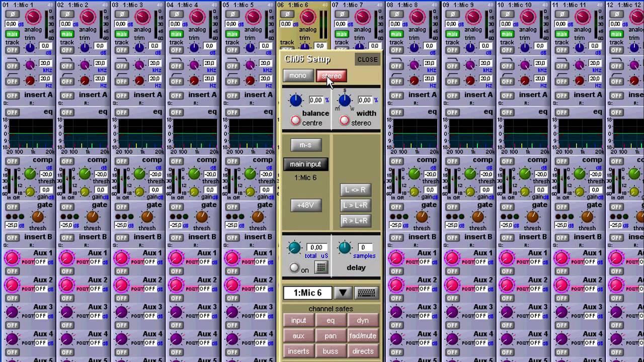Toggle phase invert (ø) on channel 08
644x362 pixels.
[x=396, y=15]
